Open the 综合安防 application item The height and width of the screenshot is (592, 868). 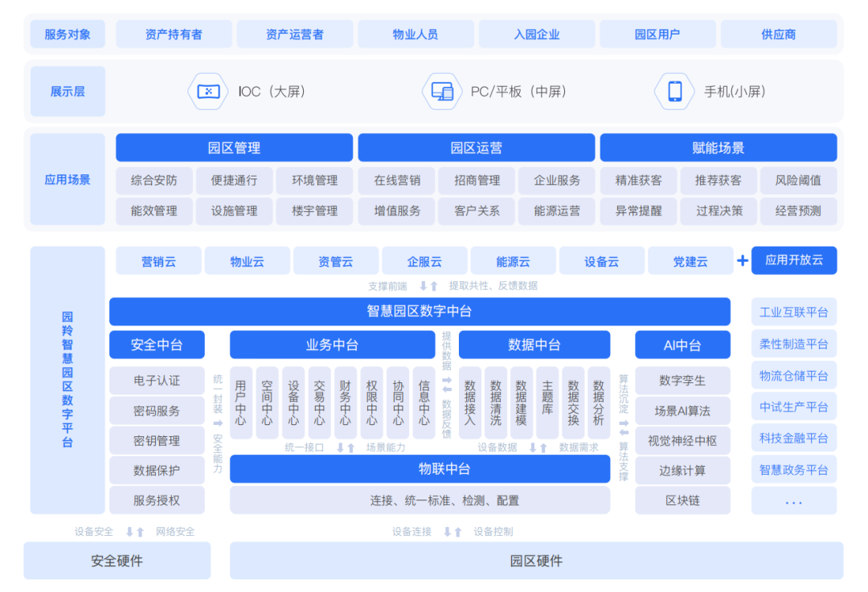[154, 180]
